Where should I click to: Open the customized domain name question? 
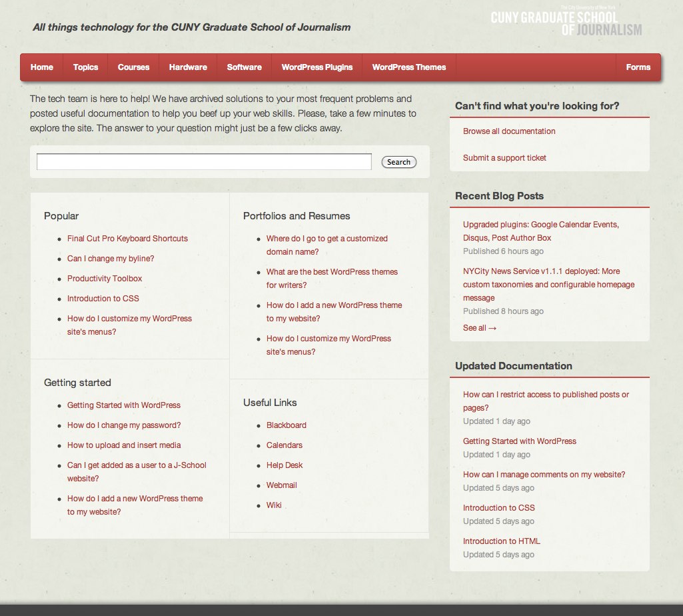pos(327,245)
